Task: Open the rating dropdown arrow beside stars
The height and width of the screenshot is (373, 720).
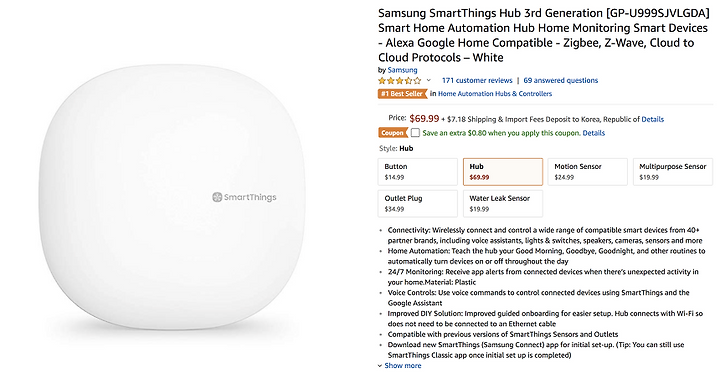Action: [x=429, y=80]
